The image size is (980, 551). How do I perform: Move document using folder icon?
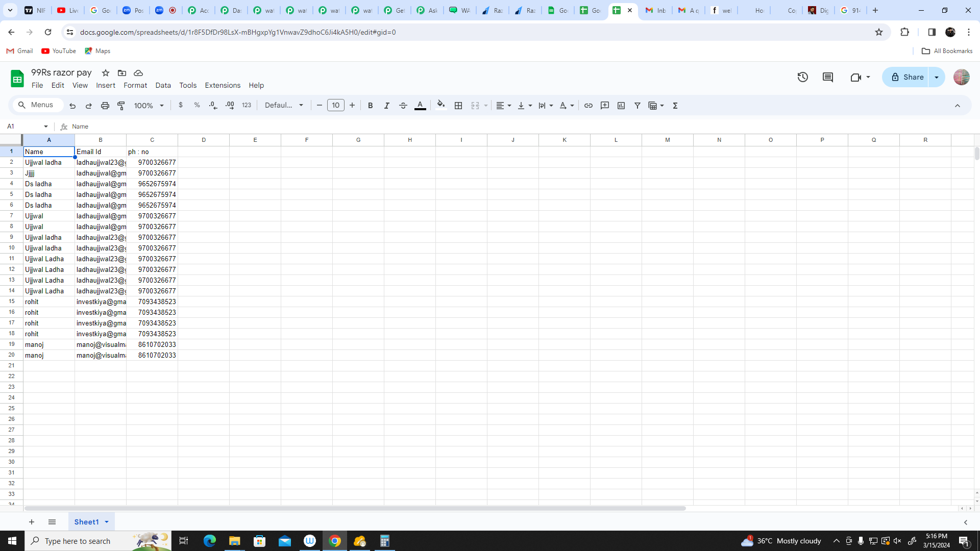(122, 73)
